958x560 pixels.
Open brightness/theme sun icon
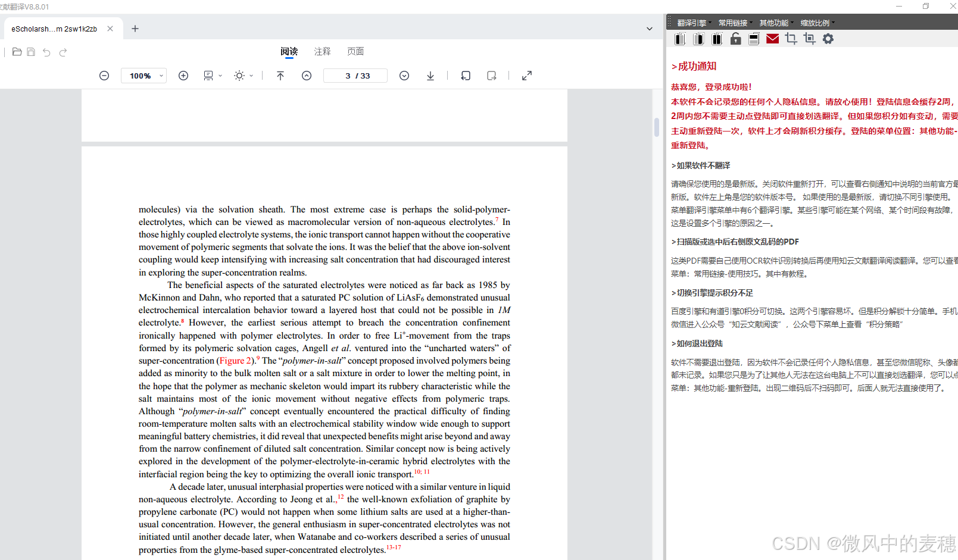(239, 76)
